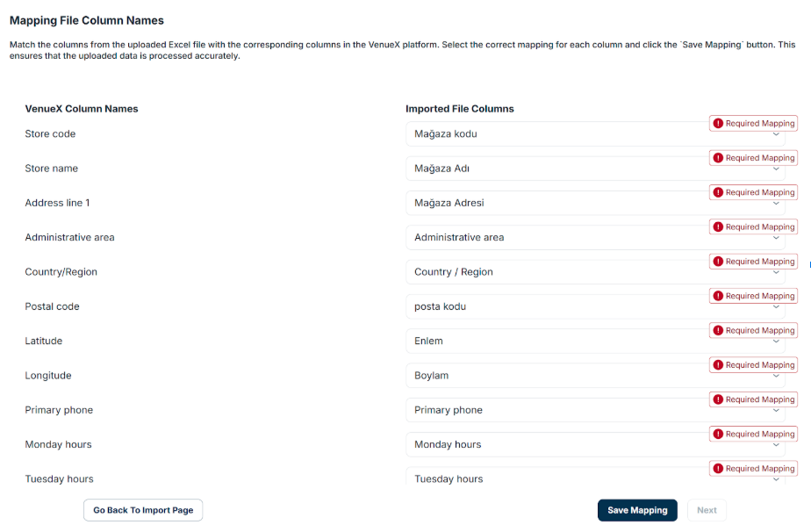This screenshot has width=811, height=532.
Task: Open the posta kodu dropdown
Action: [595, 306]
